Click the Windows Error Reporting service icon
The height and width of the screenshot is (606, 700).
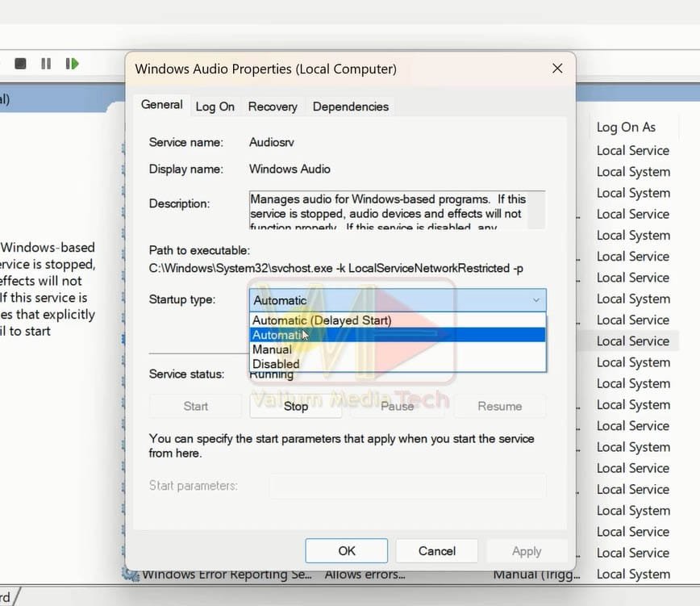pyautogui.click(x=131, y=575)
